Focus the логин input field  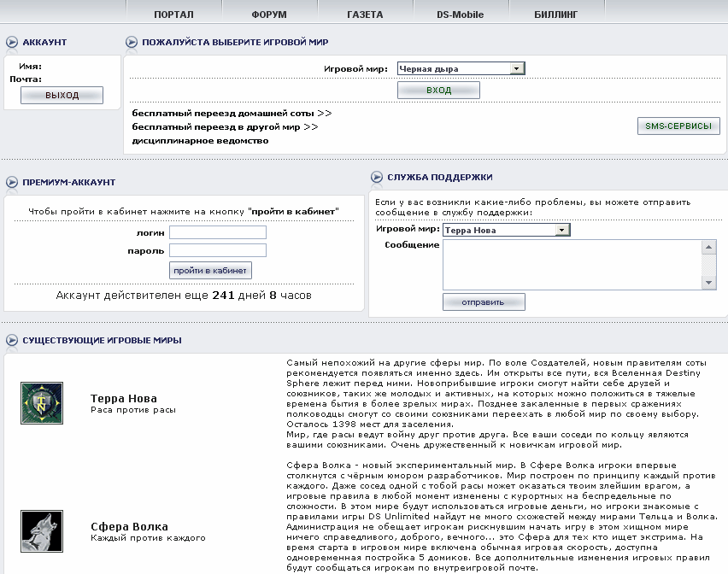pyautogui.click(x=218, y=232)
